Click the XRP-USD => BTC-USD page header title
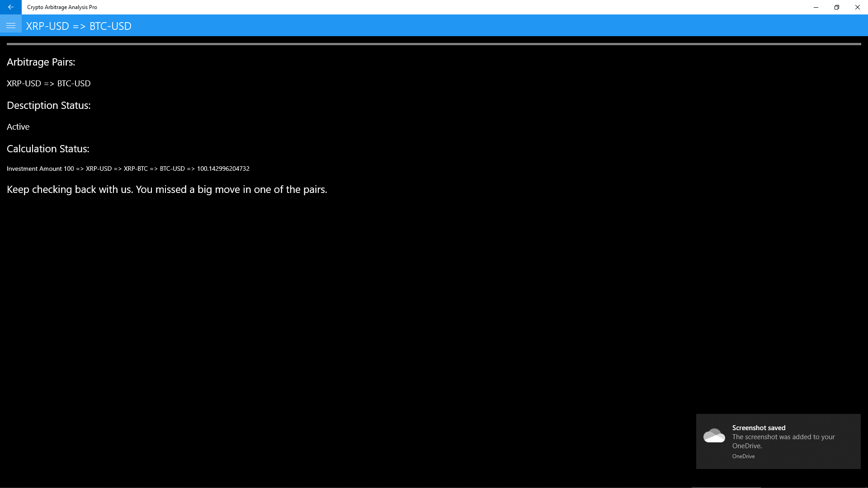The image size is (868, 488). [x=79, y=26]
